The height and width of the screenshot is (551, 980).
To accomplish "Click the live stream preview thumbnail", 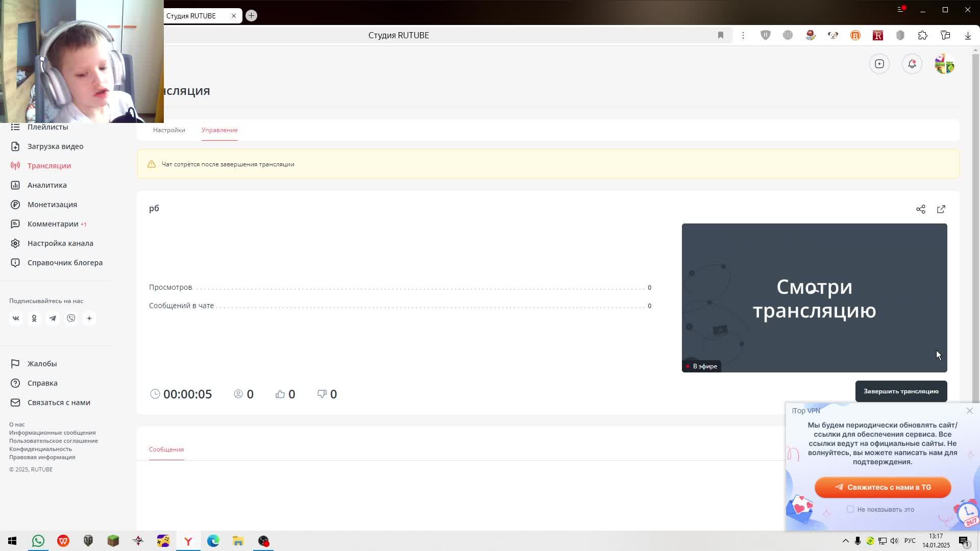I will [814, 298].
